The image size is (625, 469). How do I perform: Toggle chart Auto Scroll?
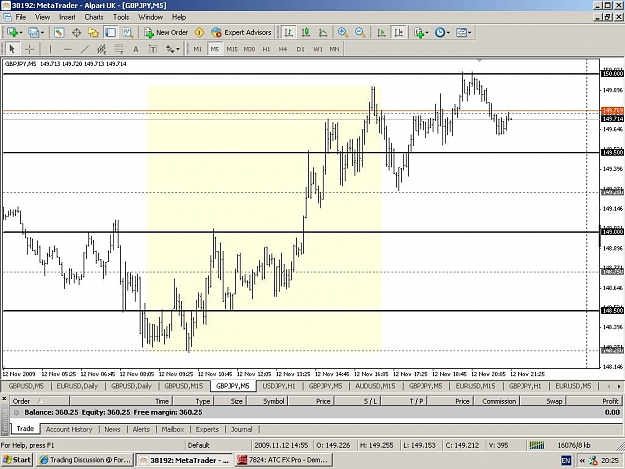[x=381, y=32]
